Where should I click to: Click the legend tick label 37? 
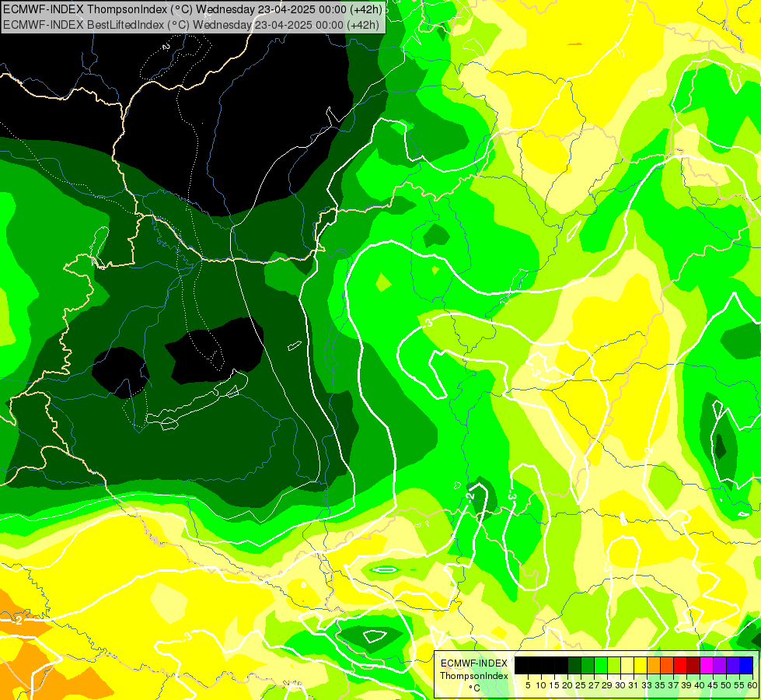(x=674, y=685)
